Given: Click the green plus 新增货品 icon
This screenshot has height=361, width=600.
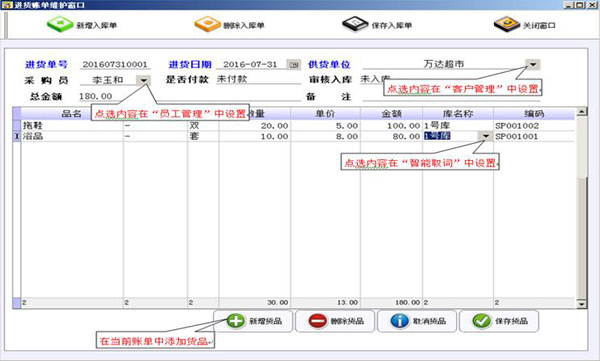Looking at the screenshot, I should [x=235, y=321].
